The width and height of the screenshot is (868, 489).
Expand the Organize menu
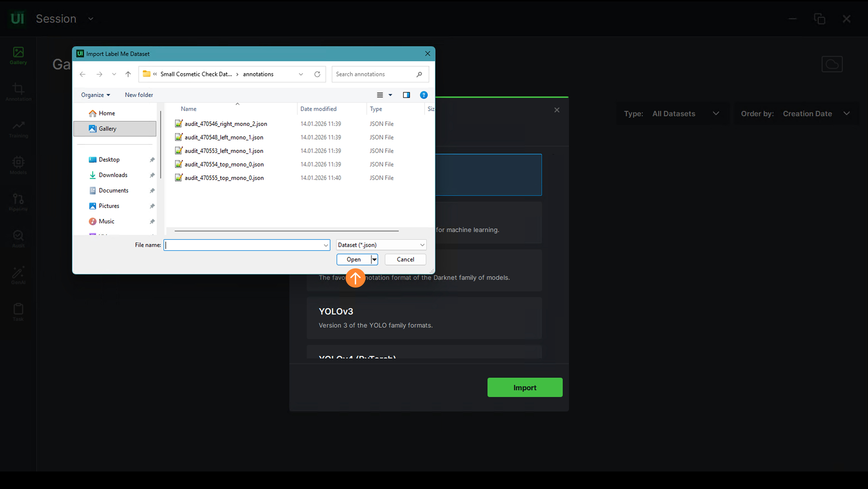click(95, 95)
